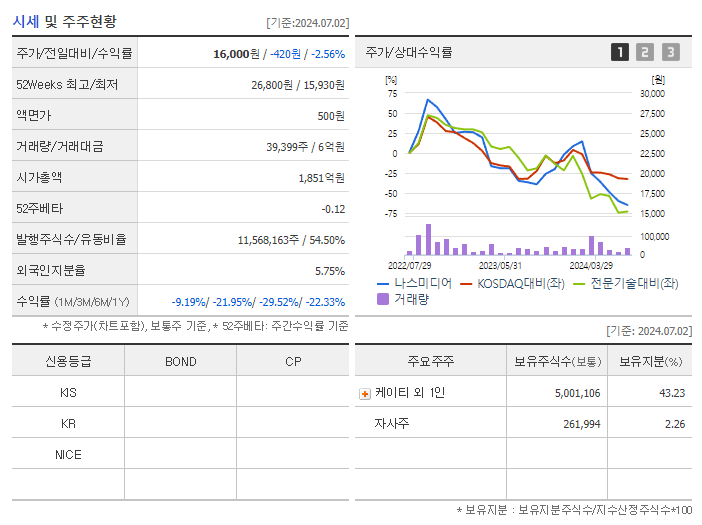This screenshot has width=702, height=525.
Task: Click the 2023/05/31 chart date label
Action: (x=500, y=266)
